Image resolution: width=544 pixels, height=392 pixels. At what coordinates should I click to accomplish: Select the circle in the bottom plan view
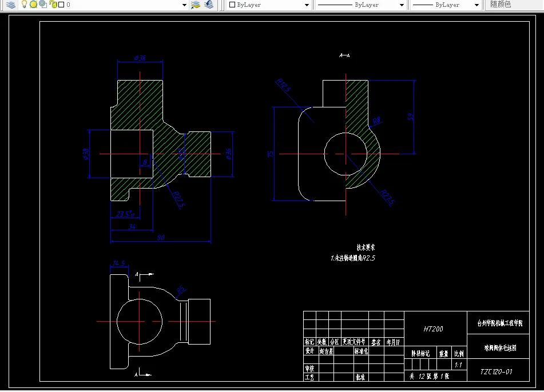(140, 322)
